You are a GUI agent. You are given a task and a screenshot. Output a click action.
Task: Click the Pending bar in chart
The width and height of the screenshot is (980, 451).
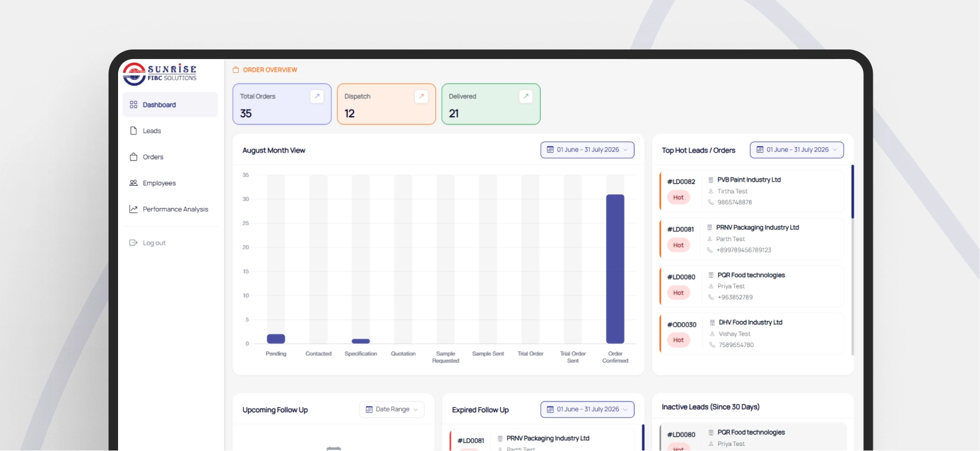coord(276,339)
